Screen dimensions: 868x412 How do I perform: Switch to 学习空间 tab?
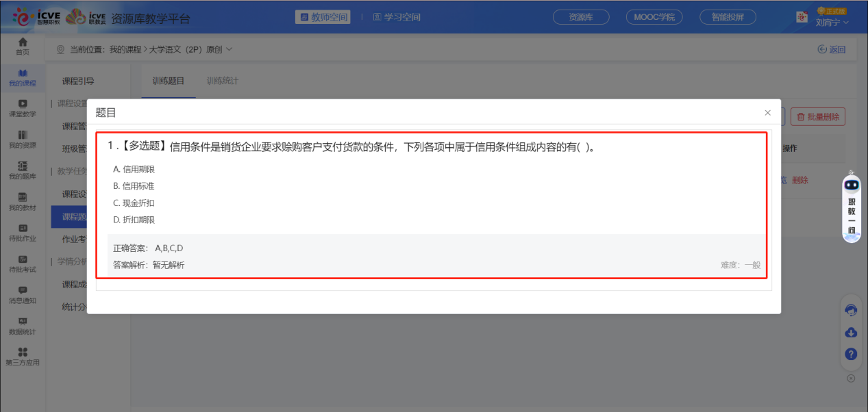[397, 17]
